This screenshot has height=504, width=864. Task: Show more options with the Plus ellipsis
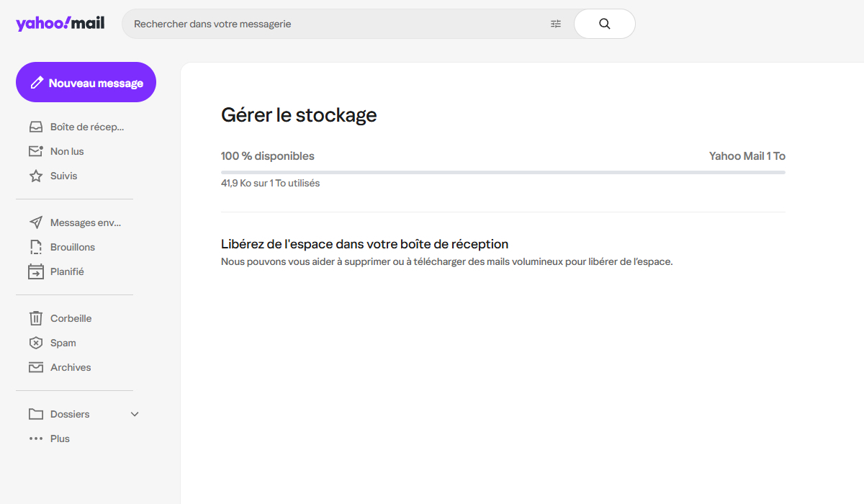35,438
